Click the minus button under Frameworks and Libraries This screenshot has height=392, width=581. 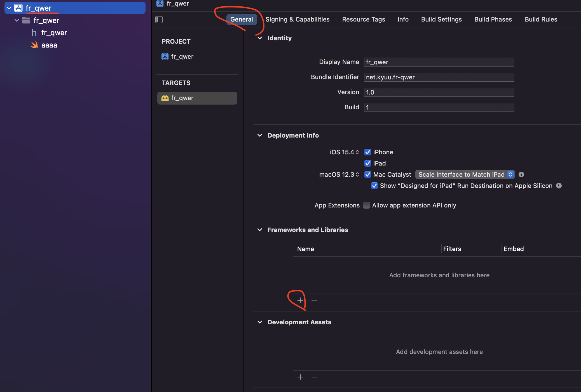click(x=314, y=301)
